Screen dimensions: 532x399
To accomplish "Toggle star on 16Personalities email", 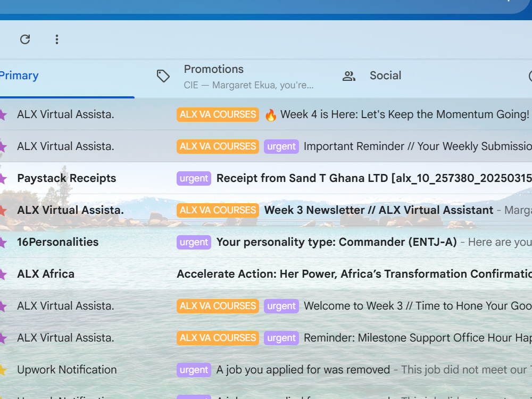I will point(3,242).
